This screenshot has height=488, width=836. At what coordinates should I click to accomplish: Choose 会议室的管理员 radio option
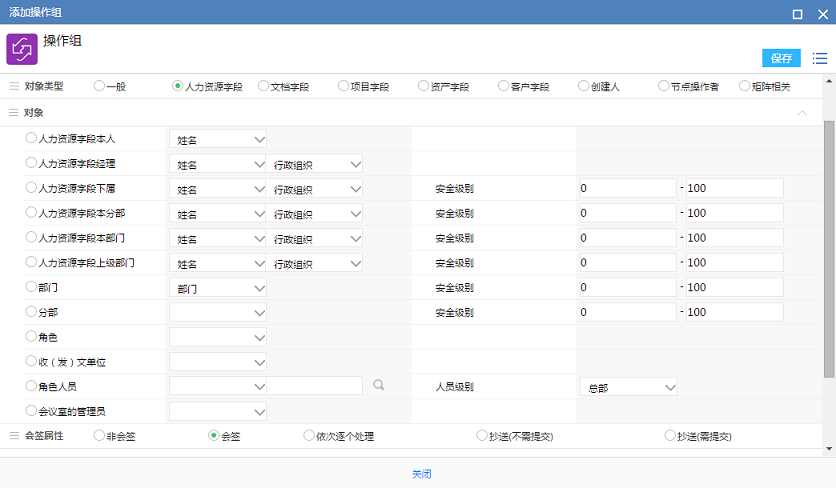tap(31, 411)
